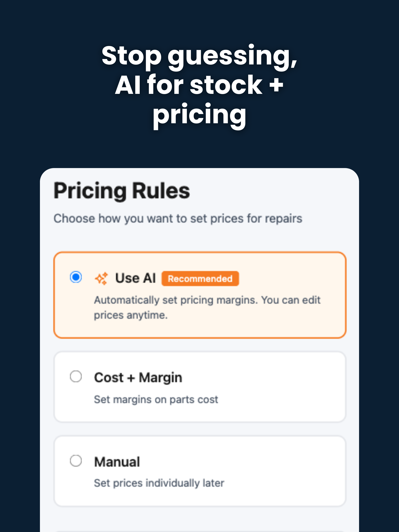Pick the Manual pricing radio button

pyautogui.click(x=76, y=461)
